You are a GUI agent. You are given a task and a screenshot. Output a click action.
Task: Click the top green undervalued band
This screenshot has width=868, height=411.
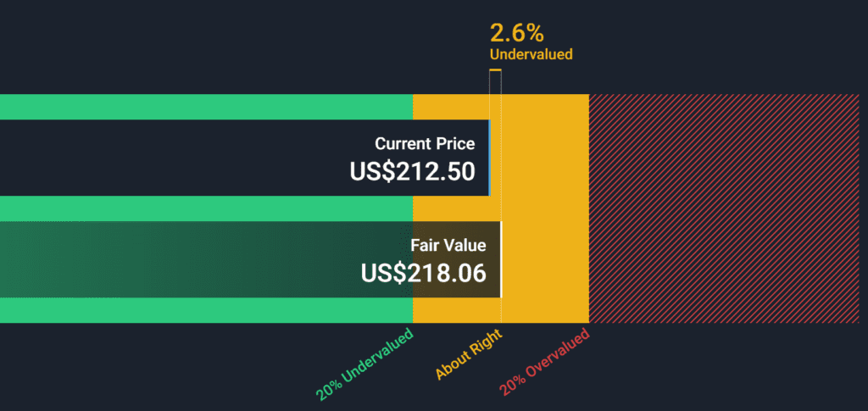click(x=206, y=107)
